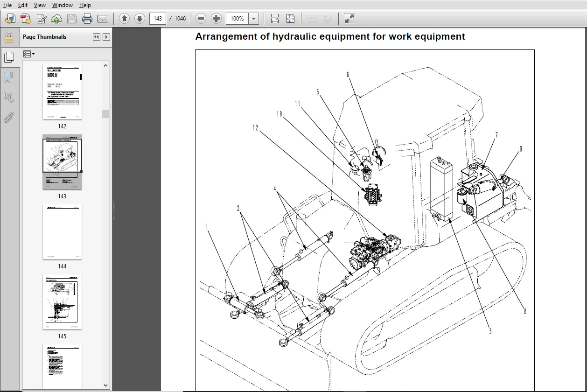Open the Help menu
The height and width of the screenshot is (392, 587).
85,5
